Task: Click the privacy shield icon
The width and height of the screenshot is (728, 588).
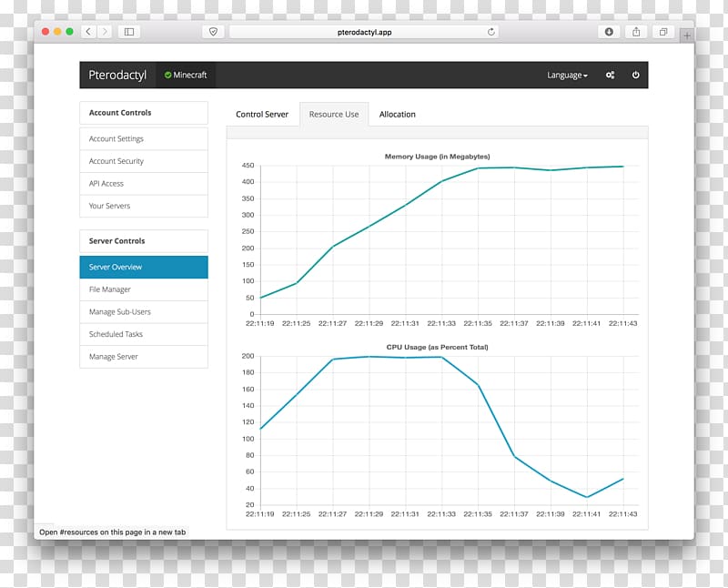Action: coord(213,32)
